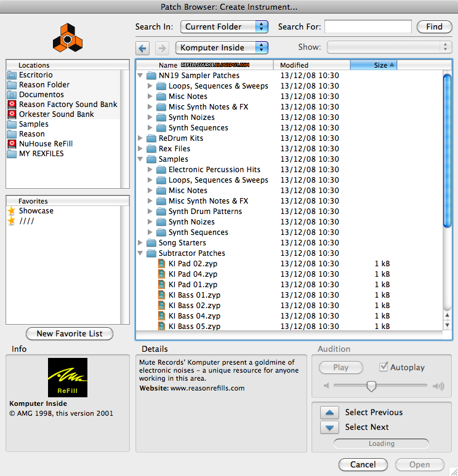The width and height of the screenshot is (458, 476).
Task: Select Reason in Locations list
Action: (x=31, y=134)
